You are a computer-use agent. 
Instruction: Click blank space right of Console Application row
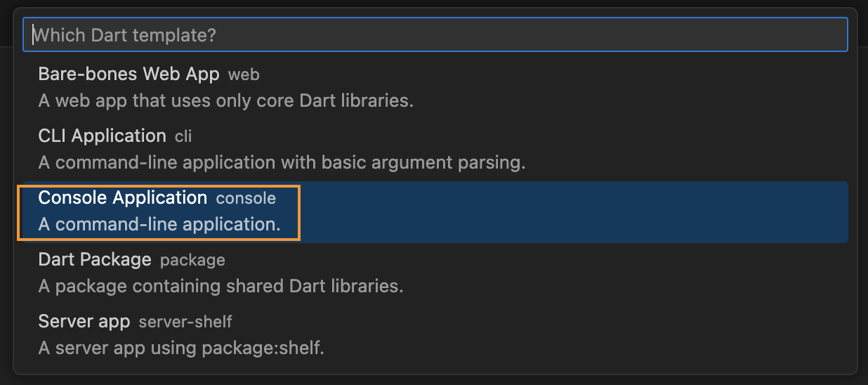coord(562,211)
